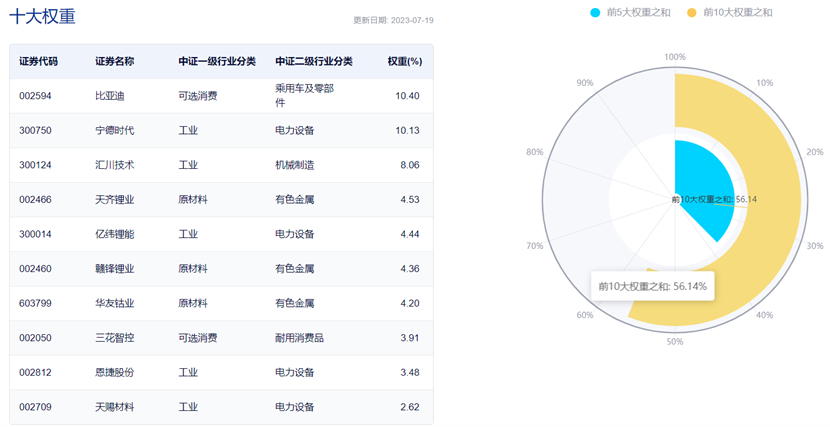The width and height of the screenshot is (830, 427).
Task: Select security code 300014
Action: pos(35,234)
